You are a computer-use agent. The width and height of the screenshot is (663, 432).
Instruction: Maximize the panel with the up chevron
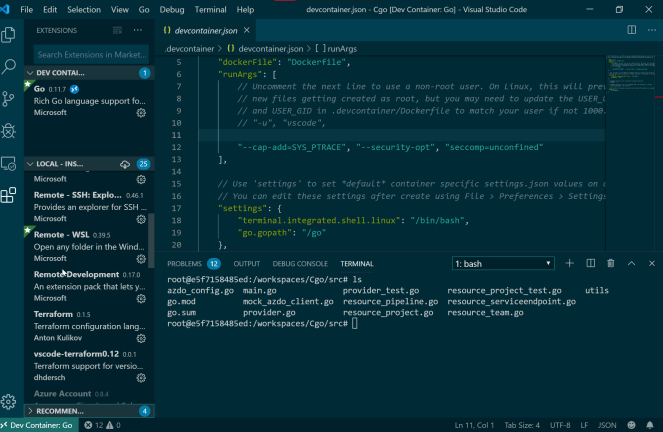(630, 263)
